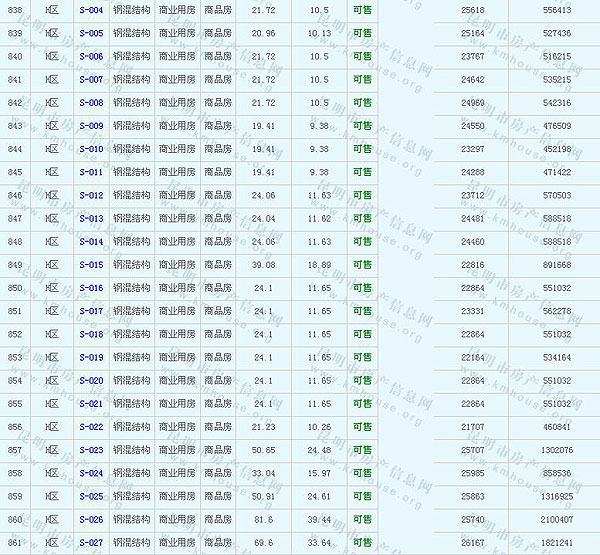Click the S-025 unit link

pos(91,497)
